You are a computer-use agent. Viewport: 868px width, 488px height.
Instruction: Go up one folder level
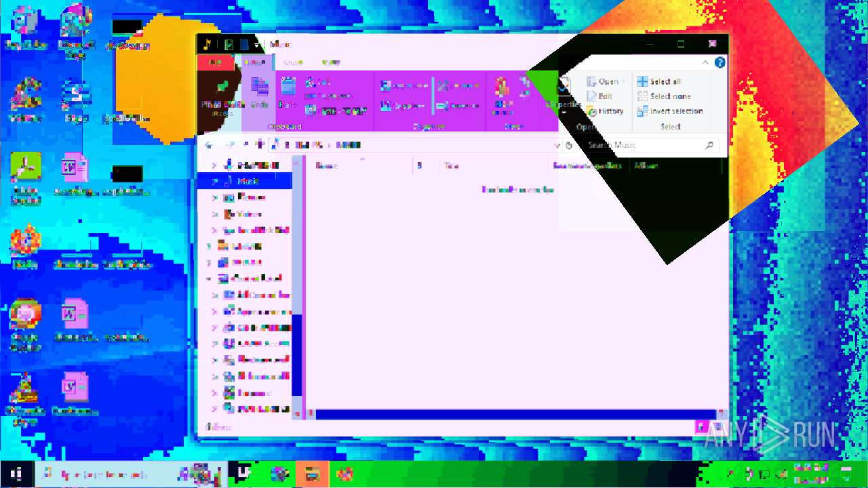258,145
